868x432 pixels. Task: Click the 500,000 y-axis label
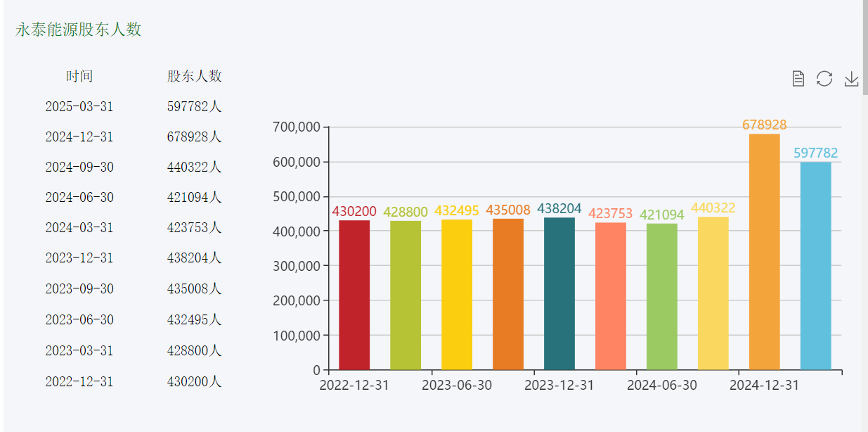click(x=296, y=196)
